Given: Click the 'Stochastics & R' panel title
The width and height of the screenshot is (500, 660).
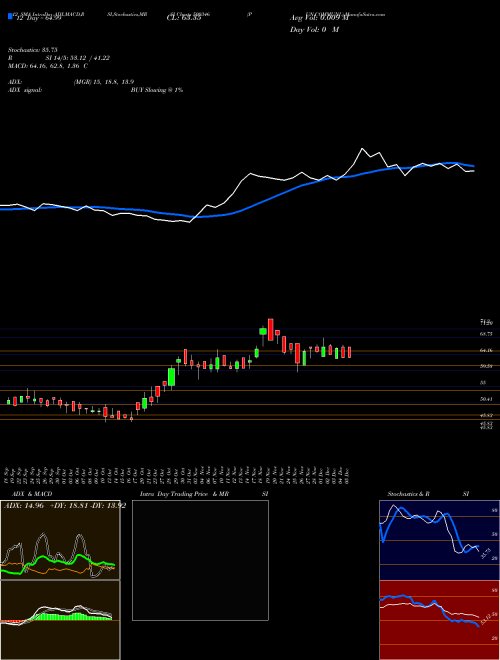Looking at the screenshot, I should point(408,494).
